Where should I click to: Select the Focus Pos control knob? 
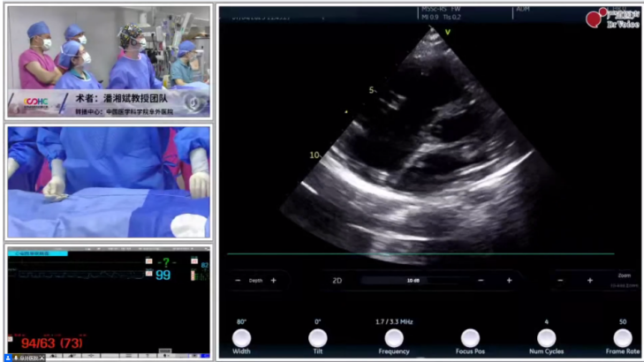[x=471, y=338]
